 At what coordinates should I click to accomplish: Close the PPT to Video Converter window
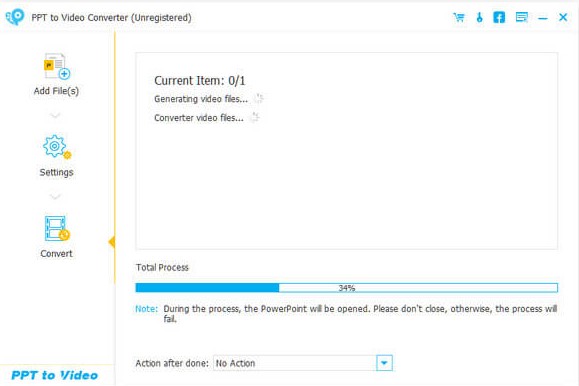563,17
